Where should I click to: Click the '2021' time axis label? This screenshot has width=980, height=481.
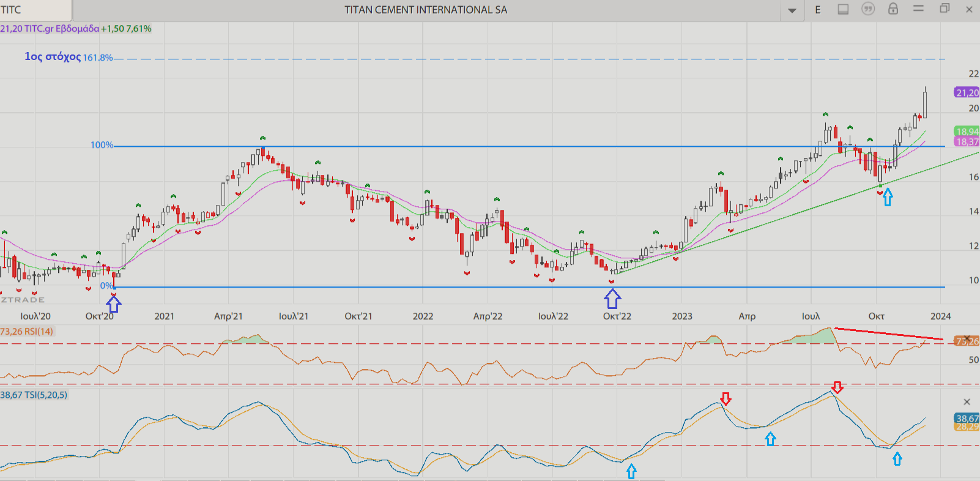(164, 316)
